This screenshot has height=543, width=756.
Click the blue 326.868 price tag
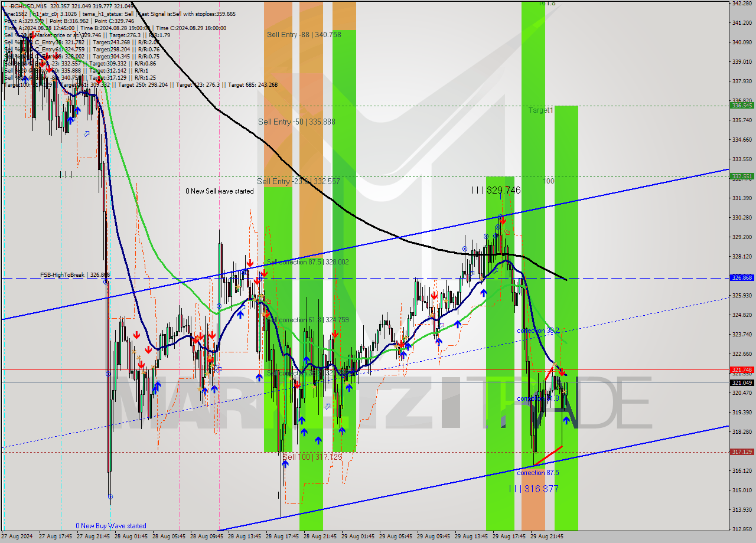point(741,277)
